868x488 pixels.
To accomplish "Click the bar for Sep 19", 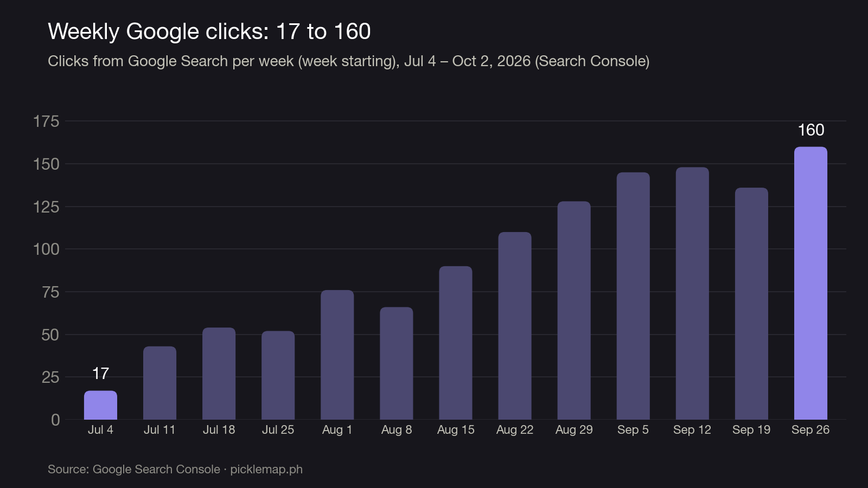I will pos(751,304).
